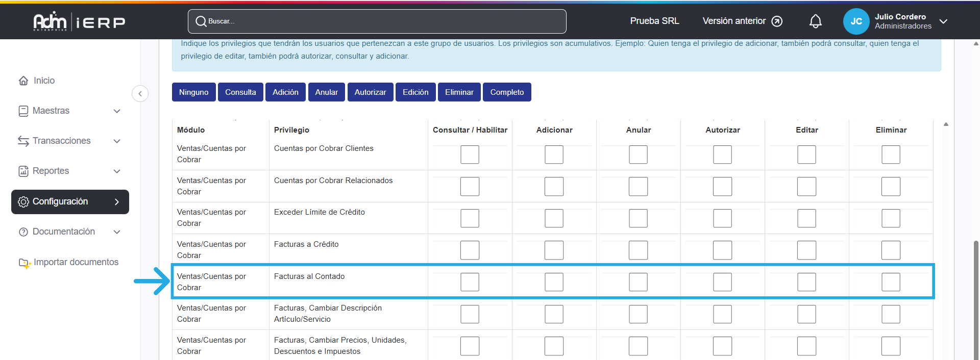The image size is (980, 360).
Task: Click the Buscar search field
Action: click(x=377, y=21)
